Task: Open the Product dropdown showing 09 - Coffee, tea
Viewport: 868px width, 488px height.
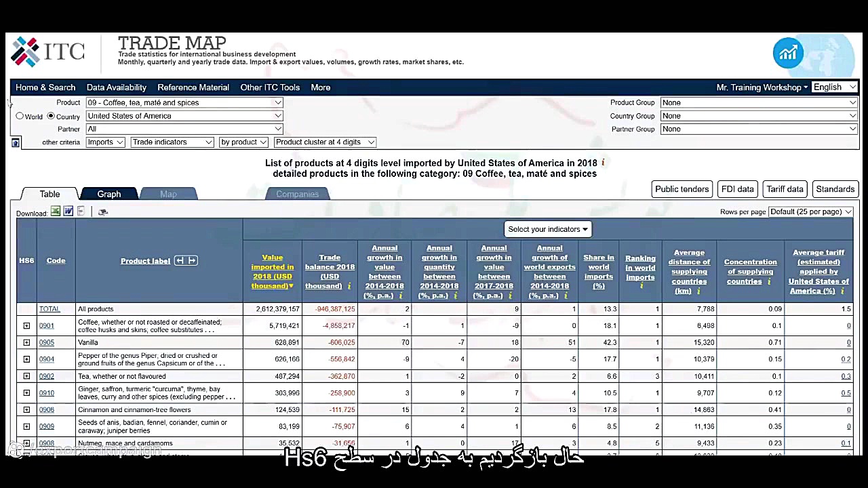Action: tap(184, 102)
